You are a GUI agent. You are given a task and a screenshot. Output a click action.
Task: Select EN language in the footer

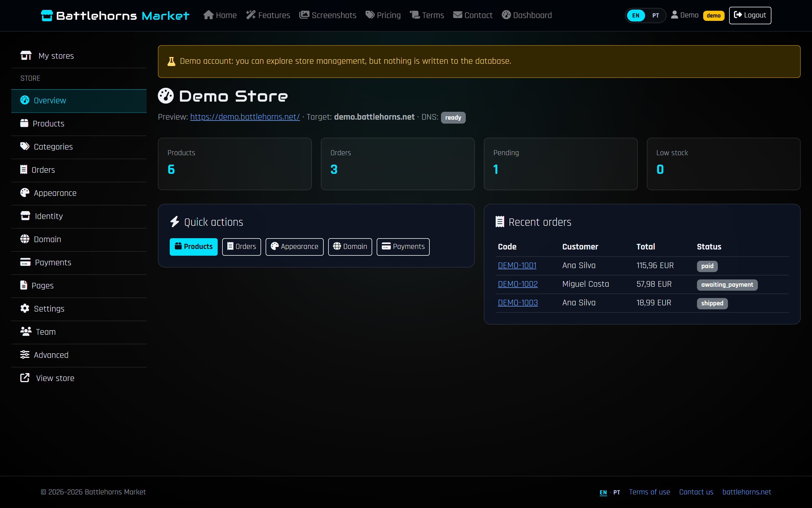[603, 492]
